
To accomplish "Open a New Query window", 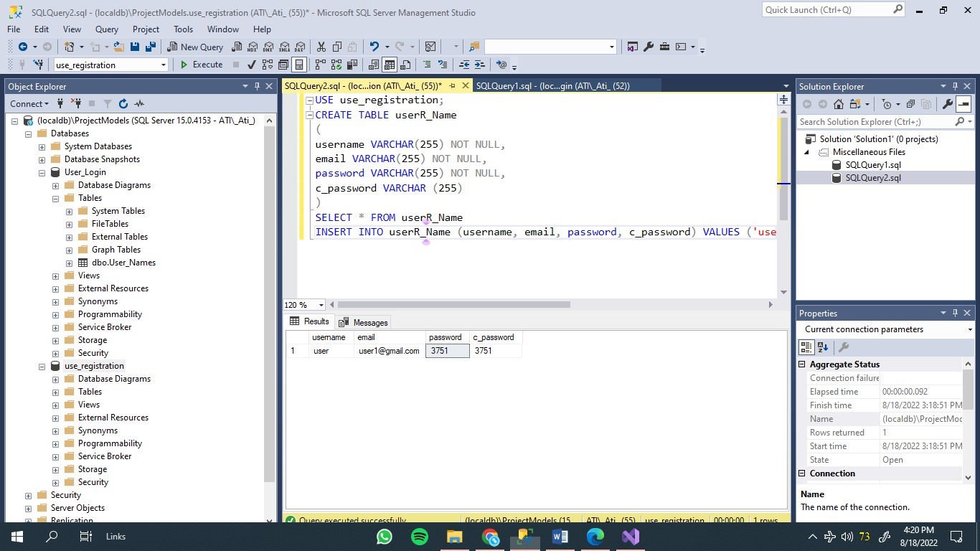I will [195, 47].
